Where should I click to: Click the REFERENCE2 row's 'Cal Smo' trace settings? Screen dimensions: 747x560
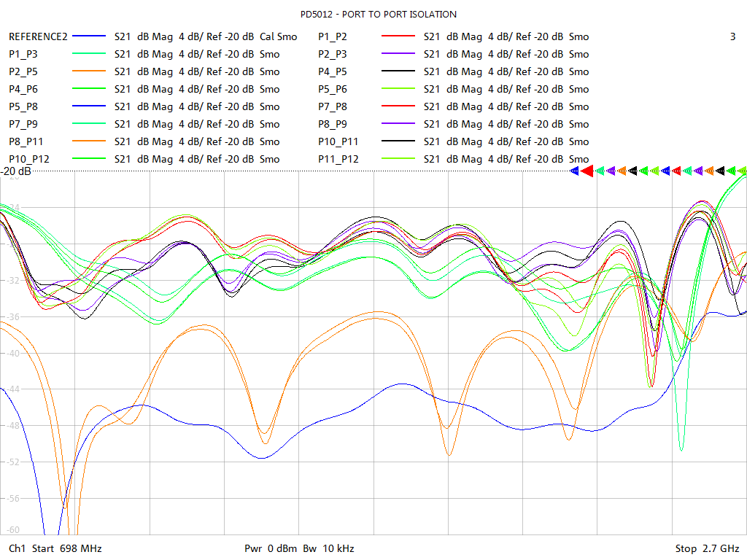(278, 36)
